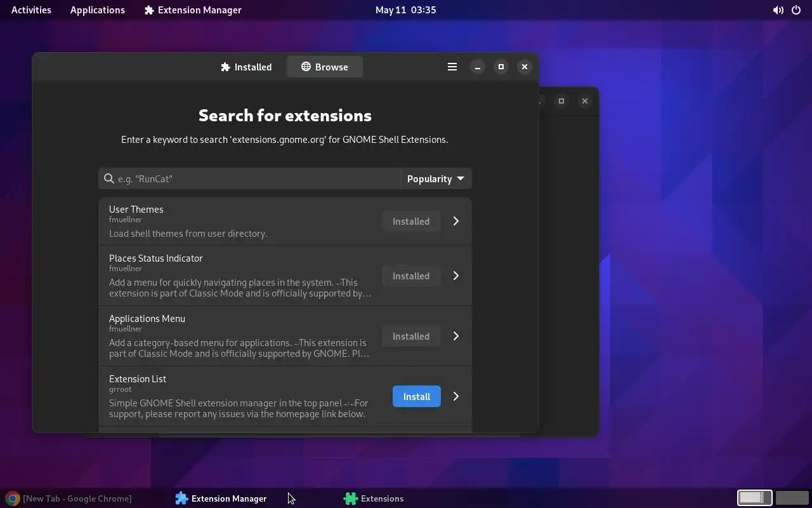Image resolution: width=812 pixels, height=508 pixels.
Task: Click the Search for extensions heading
Action: pyautogui.click(x=285, y=115)
